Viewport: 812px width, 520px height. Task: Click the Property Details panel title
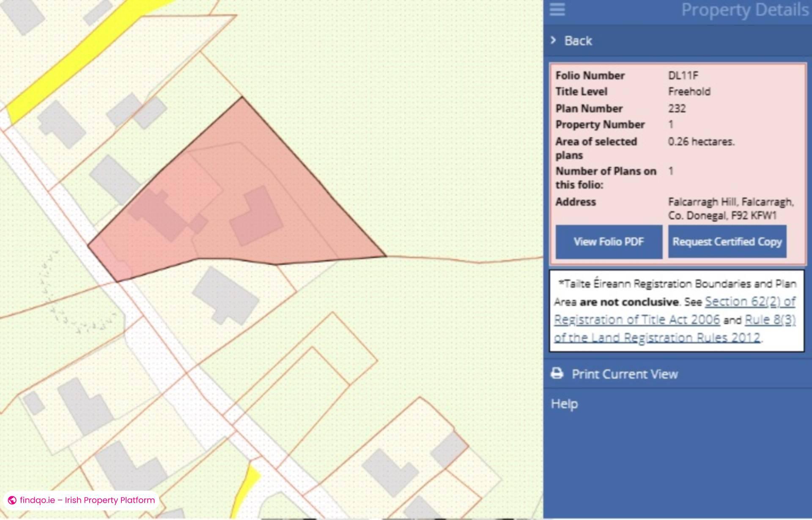click(744, 10)
